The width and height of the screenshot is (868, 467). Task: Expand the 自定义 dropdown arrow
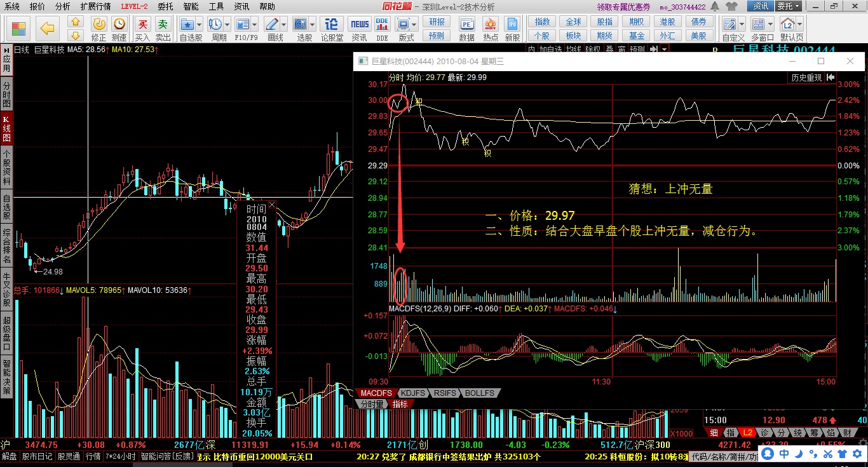tap(741, 24)
